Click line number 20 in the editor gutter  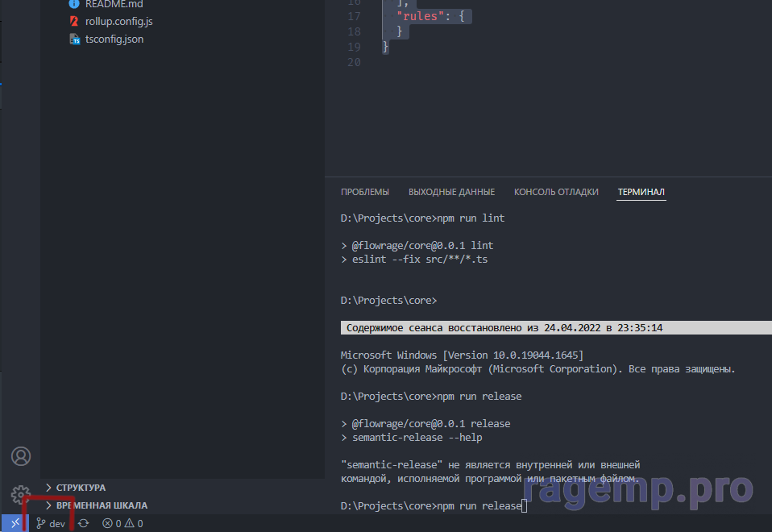pyautogui.click(x=354, y=62)
